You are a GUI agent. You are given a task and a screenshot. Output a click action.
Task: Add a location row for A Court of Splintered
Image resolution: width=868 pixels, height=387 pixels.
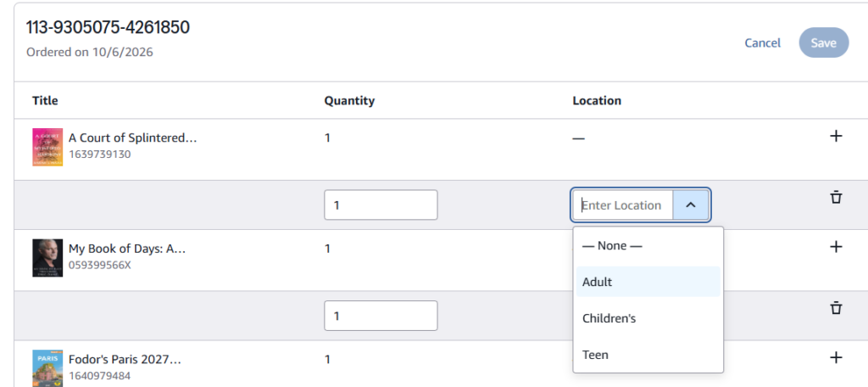(x=836, y=137)
